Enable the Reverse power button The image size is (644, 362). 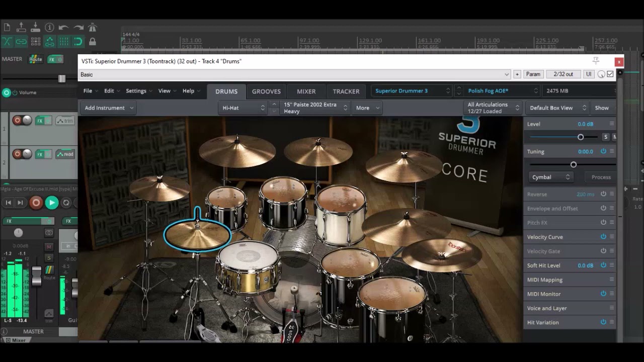coord(603,194)
